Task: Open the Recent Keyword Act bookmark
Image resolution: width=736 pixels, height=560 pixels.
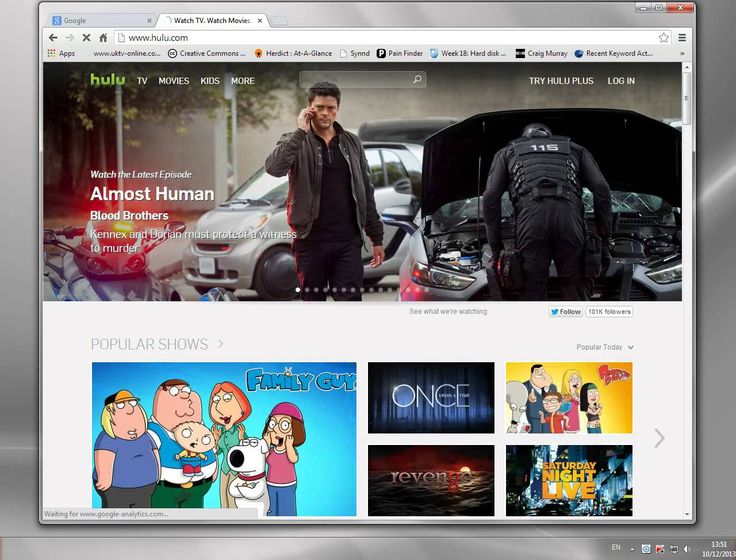Action: 613,54
